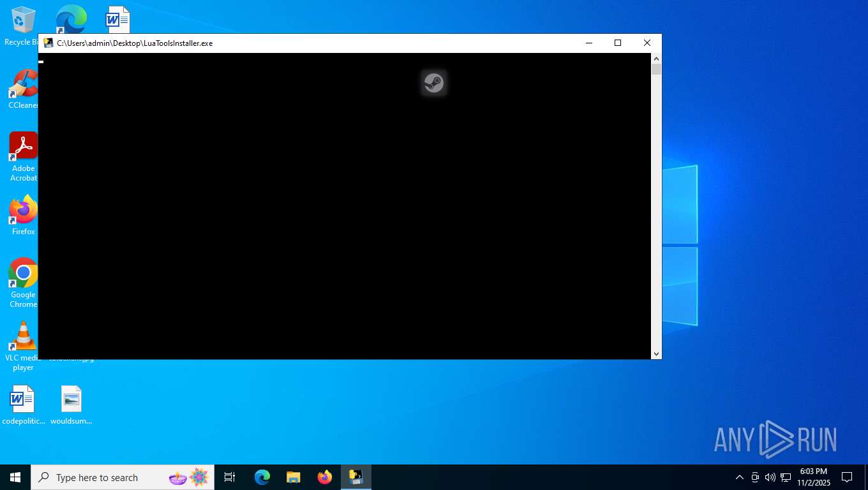This screenshot has width=868, height=490.
Task: Open network status tray icon
Action: [x=786, y=477]
